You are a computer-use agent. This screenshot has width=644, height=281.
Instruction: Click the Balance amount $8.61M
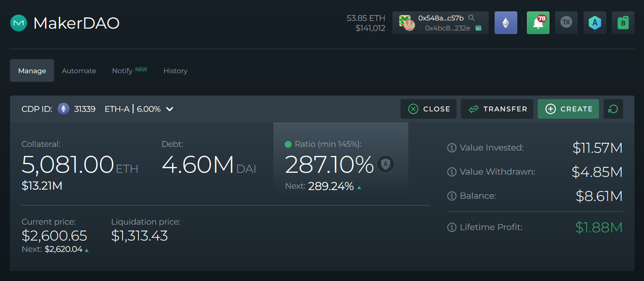(x=599, y=196)
